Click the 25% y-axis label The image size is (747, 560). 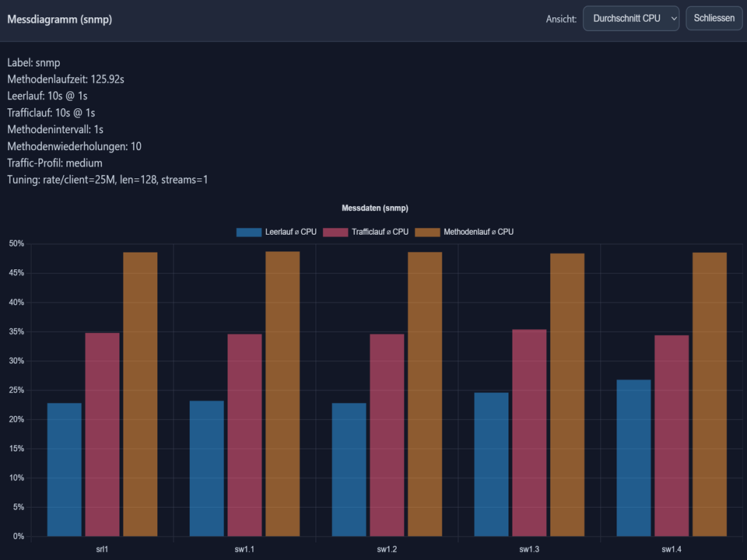coord(16,390)
